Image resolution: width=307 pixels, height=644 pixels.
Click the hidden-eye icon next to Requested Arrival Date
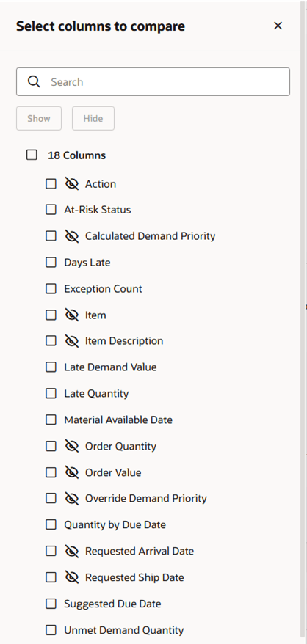coord(71,551)
